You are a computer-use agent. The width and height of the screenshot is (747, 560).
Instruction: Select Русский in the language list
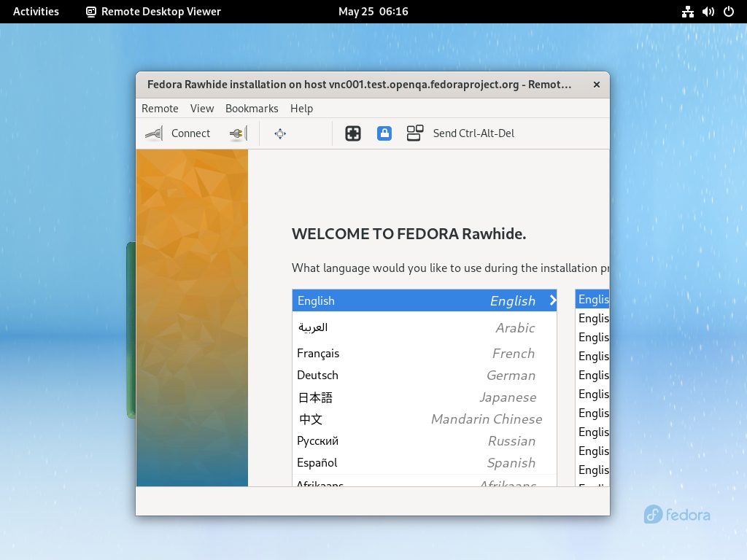tap(425, 441)
